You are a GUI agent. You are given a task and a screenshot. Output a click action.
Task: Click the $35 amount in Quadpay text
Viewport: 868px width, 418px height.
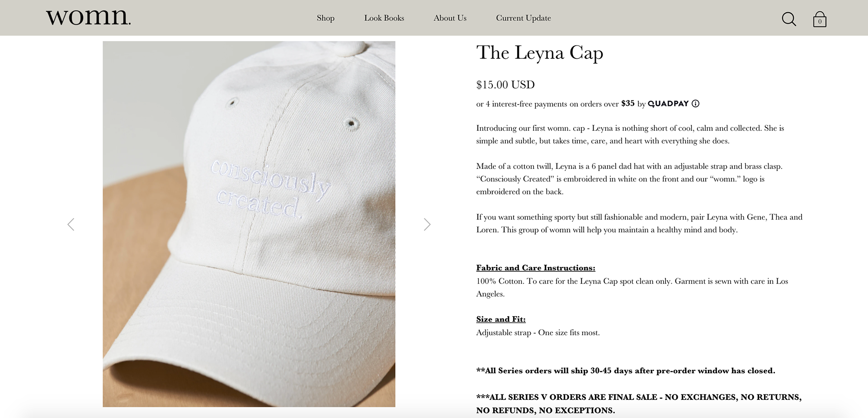(628, 104)
